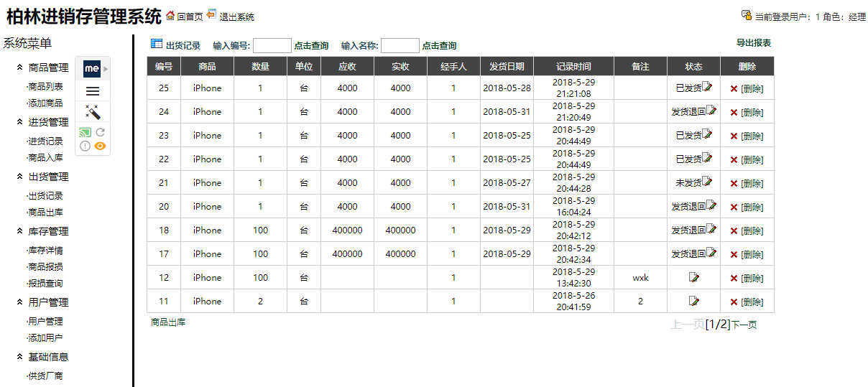868x387 pixels.
Task: Go to 下一页 next page
Action: click(x=744, y=325)
